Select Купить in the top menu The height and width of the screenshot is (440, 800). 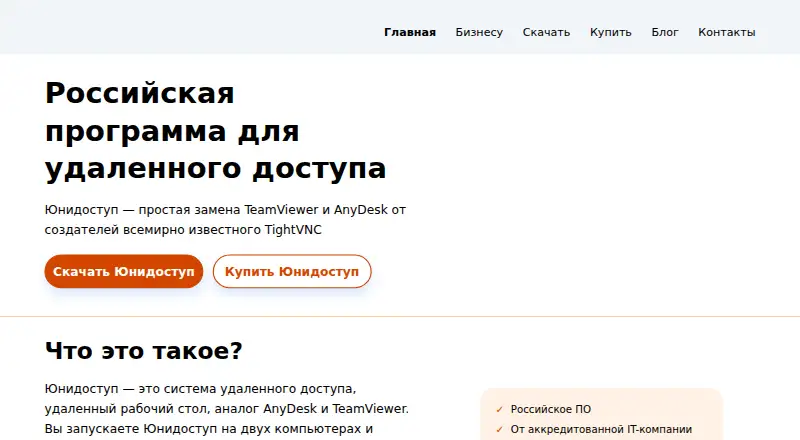pyautogui.click(x=611, y=32)
